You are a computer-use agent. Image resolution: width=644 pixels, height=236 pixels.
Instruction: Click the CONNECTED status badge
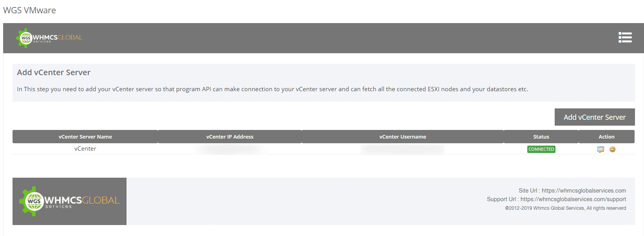(541, 149)
